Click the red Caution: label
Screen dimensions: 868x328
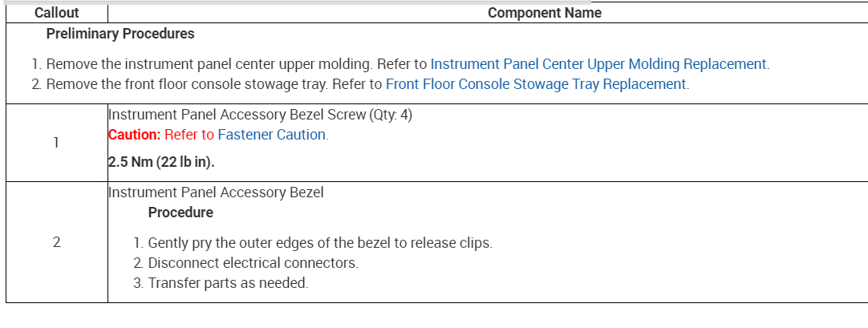pyautogui.click(x=134, y=135)
